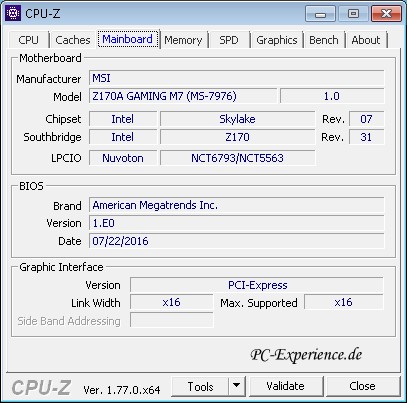The image size is (407, 403).
Task: Click the model revision value 1.0
Action: (332, 96)
